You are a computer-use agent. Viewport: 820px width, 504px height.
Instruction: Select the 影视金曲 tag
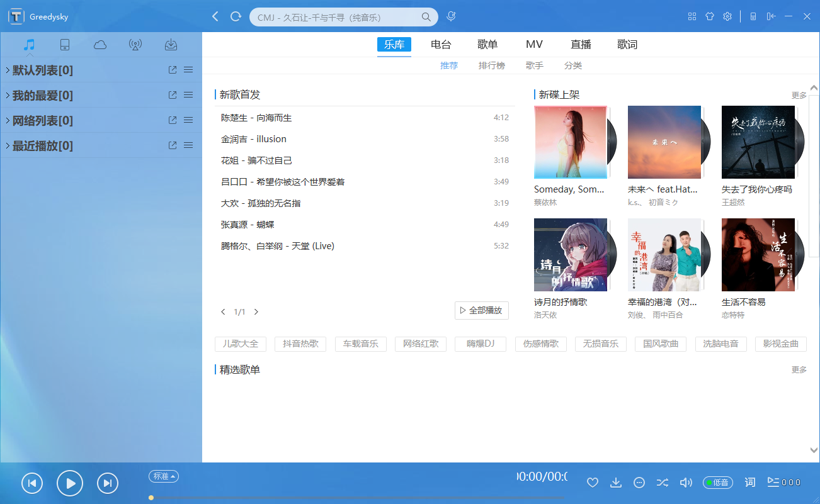781,344
